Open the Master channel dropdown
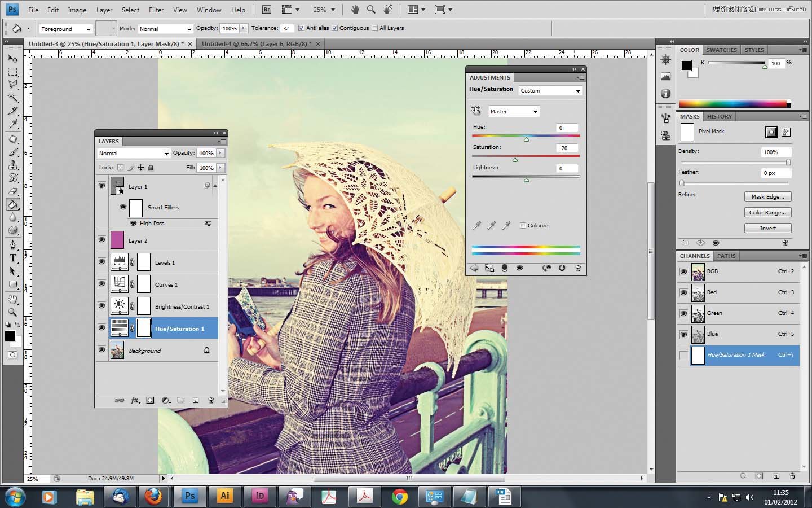This screenshot has width=812, height=508. point(514,111)
